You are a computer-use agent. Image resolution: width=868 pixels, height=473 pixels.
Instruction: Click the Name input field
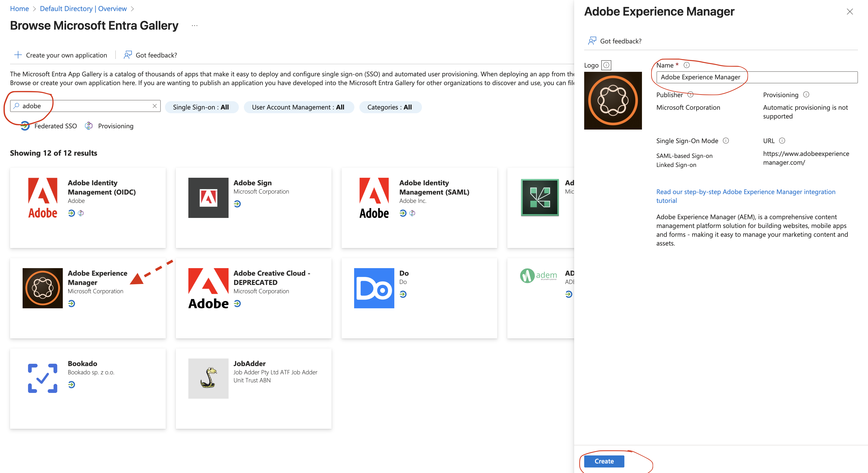tap(757, 77)
